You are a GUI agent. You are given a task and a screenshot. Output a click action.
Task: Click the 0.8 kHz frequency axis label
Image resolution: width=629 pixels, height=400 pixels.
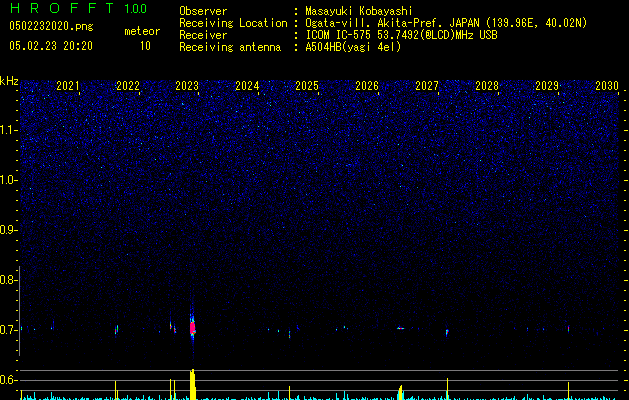click(8, 280)
